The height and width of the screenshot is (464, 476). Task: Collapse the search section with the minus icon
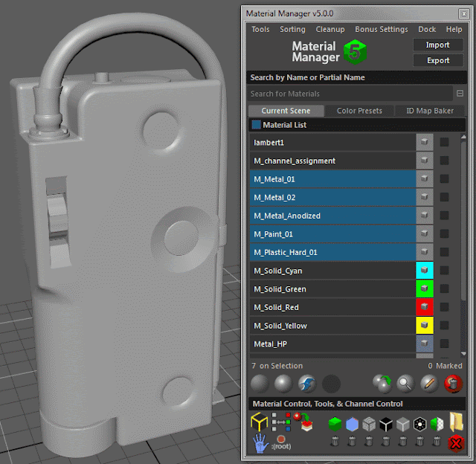pyautogui.click(x=460, y=94)
